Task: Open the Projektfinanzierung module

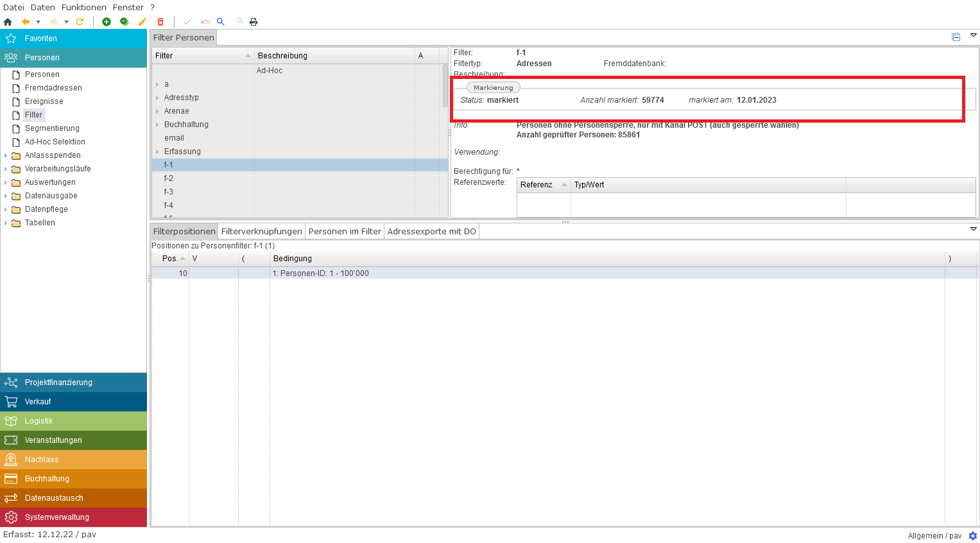Action: [x=58, y=383]
